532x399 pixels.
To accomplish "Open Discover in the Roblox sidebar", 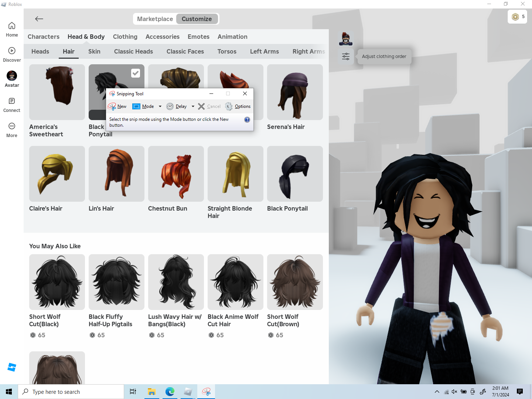I will coord(12,54).
